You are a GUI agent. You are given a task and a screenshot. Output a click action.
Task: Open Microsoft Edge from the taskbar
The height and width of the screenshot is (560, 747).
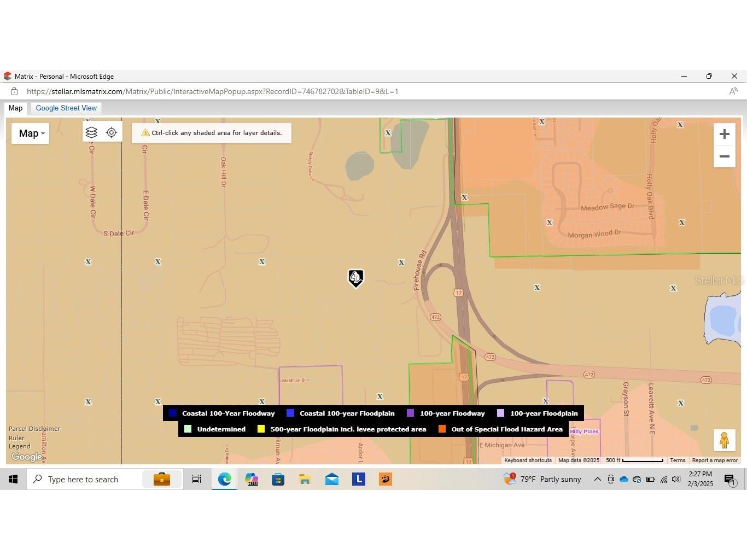pos(224,480)
